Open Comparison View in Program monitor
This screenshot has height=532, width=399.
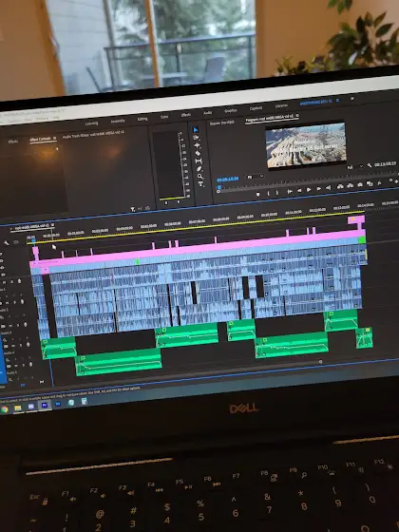coord(370,184)
